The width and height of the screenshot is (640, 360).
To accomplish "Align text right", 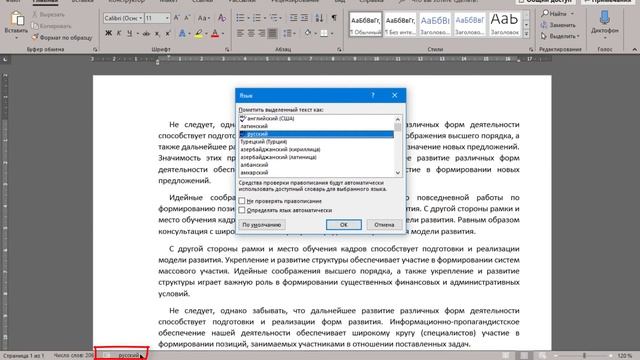I will coord(262,33).
